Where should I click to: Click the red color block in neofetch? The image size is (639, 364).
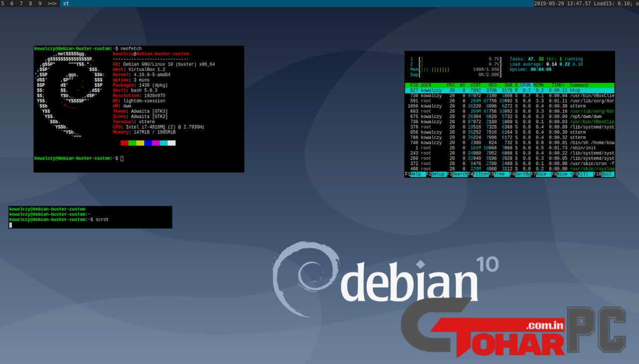pos(124,143)
